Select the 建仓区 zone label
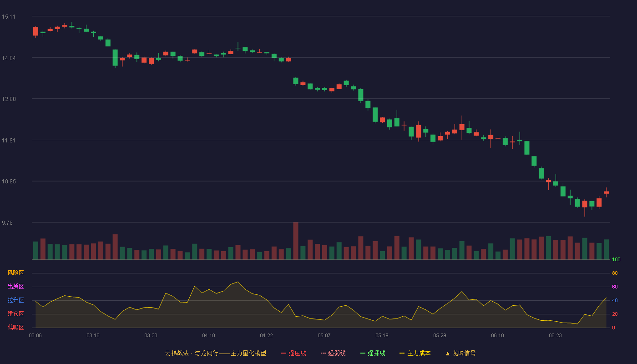This screenshot has width=637, height=364. point(15,314)
